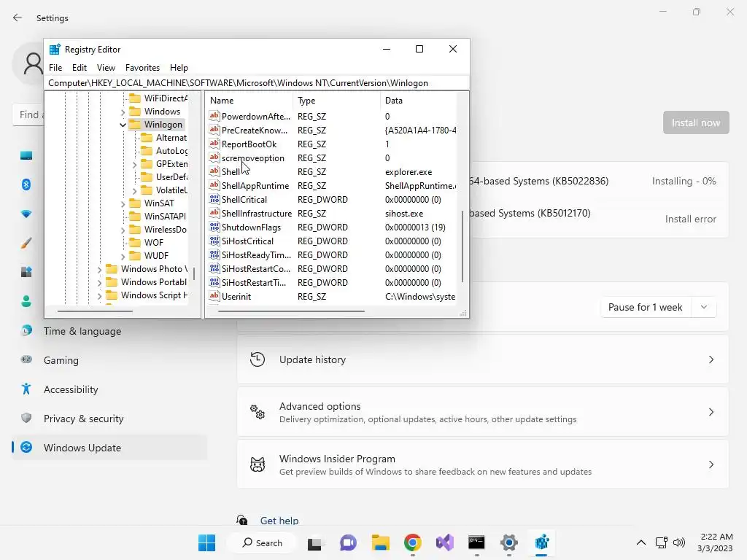Image resolution: width=747 pixels, height=560 pixels.
Task: Open the Command Prompt taskbar icon
Action: 476,542
